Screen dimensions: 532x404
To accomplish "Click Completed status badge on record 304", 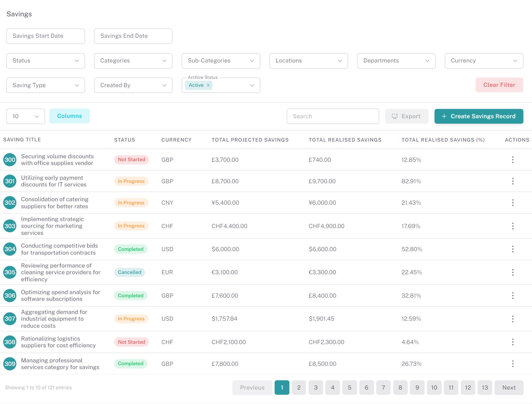I will click(131, 249).
